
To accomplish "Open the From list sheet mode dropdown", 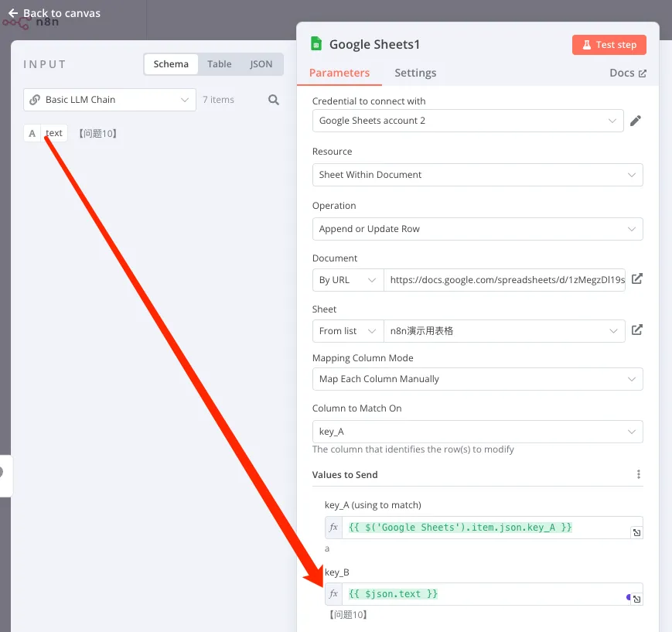I will coord(348,331).
